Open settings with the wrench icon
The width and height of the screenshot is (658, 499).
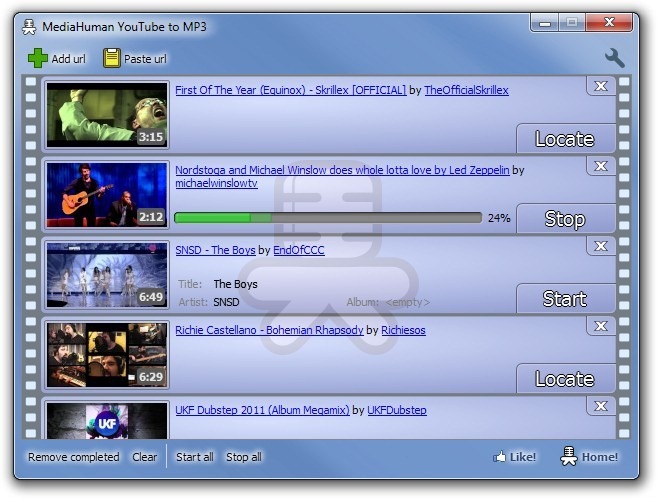pyautogui.click(x=615, y=58)
